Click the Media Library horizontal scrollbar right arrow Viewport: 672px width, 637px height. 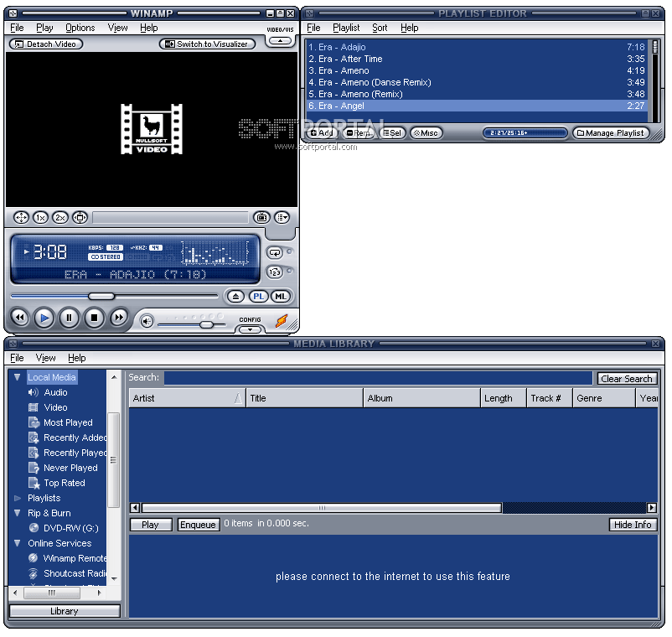coord(651,508)
